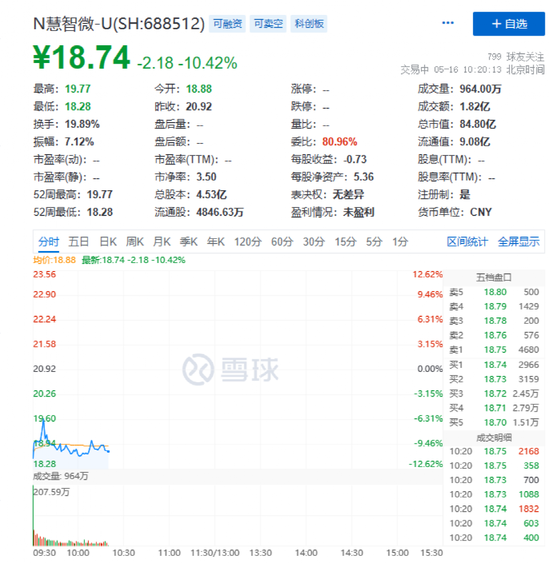Add stock with the +自选 button
This screenshot has height=565, width=550.
pyautogui.click(x=509, y=24)
